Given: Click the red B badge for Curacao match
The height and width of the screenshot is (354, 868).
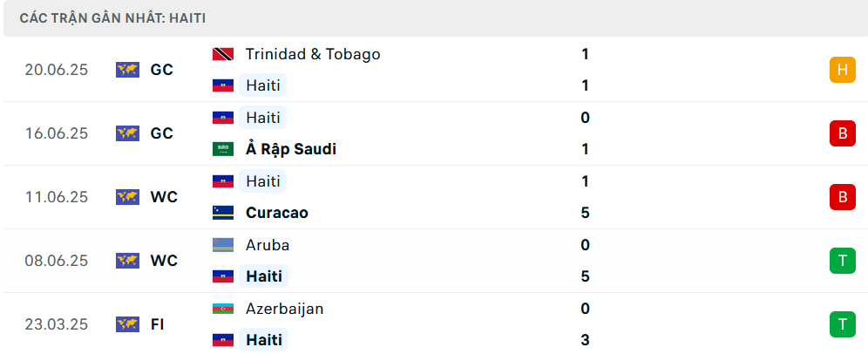Looking at the screenshot, I should click(x=842, y=197).
